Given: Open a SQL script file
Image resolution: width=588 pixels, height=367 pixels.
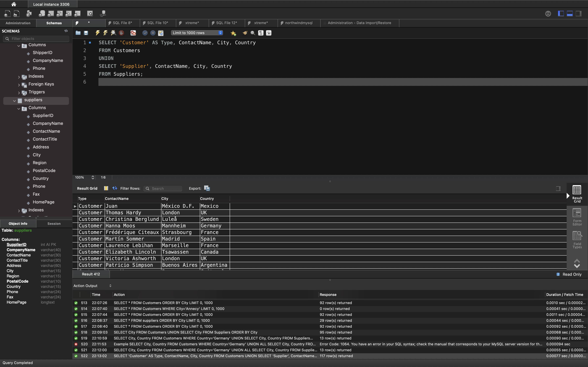Looking at the screenshot, I should click(x=78, y=33).
